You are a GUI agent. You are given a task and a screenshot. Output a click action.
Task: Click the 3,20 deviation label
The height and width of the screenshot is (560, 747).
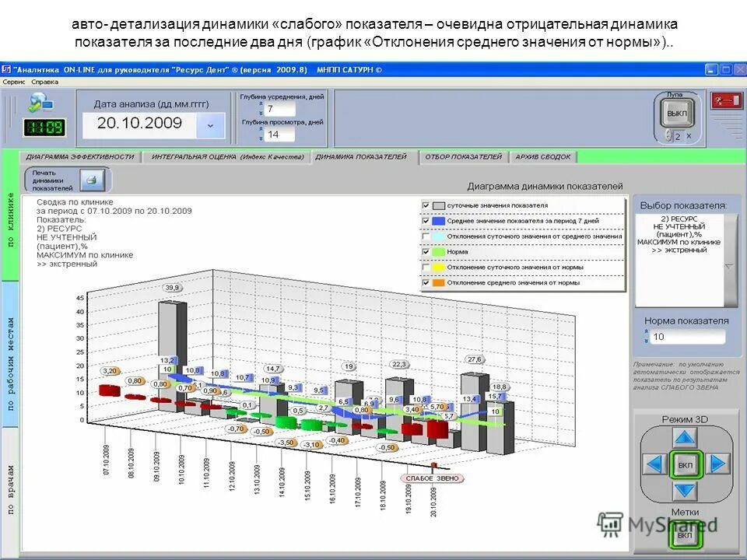[110, 371]
